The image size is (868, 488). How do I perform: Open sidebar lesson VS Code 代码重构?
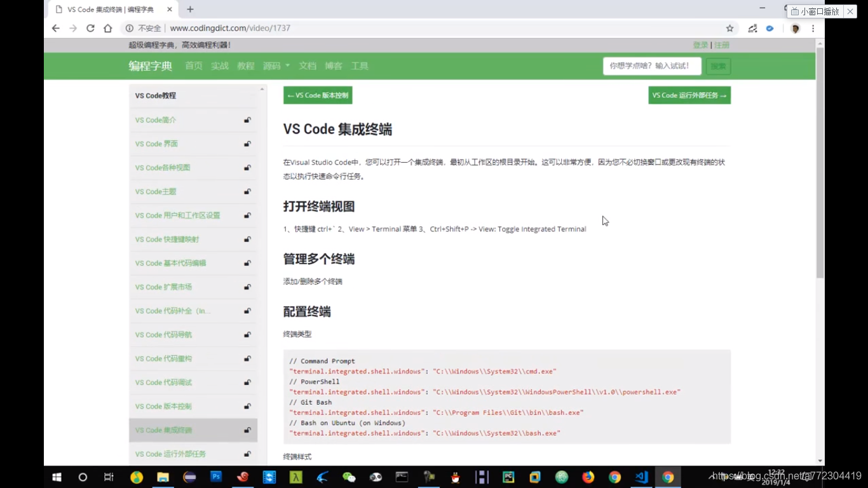coord(163,359)
